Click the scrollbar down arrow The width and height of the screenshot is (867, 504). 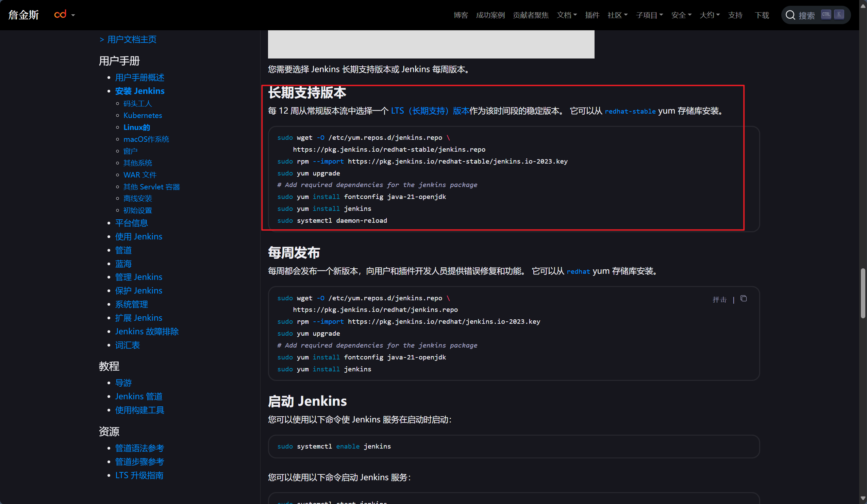(x=863, y=498)
